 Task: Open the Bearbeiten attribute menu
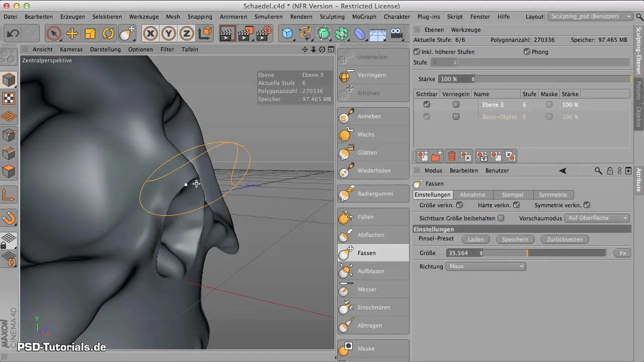(x=464, y=170)
